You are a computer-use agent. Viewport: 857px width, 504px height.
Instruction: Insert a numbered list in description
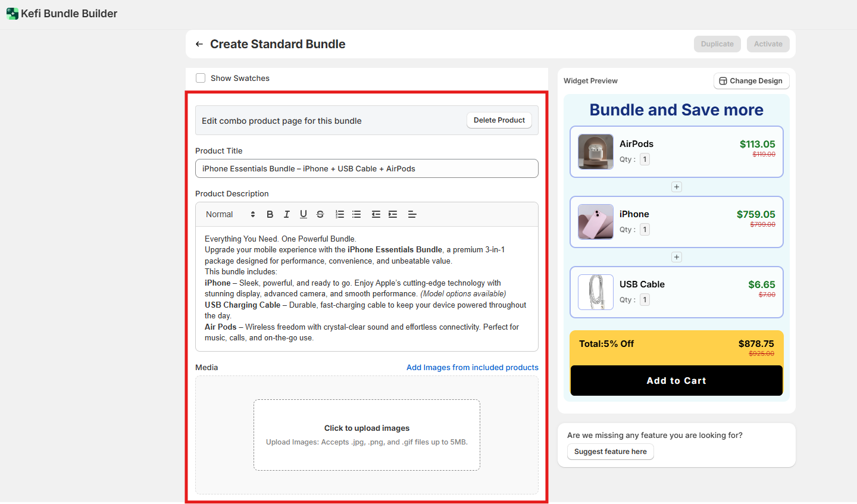340,214
